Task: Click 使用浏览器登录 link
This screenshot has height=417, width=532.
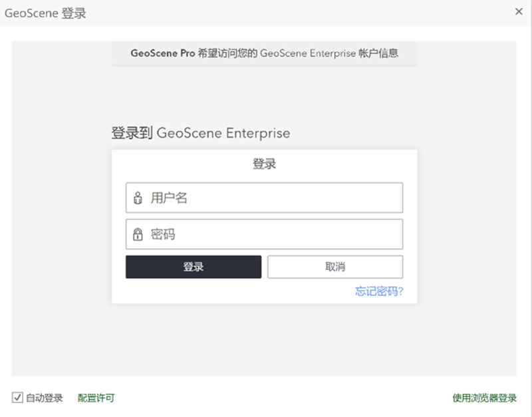Action: coord(485,398)
